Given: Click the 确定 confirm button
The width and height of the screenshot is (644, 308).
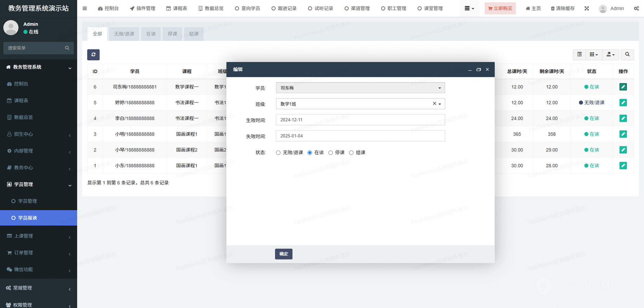Looking at the screenshot, I should [283, 254].
